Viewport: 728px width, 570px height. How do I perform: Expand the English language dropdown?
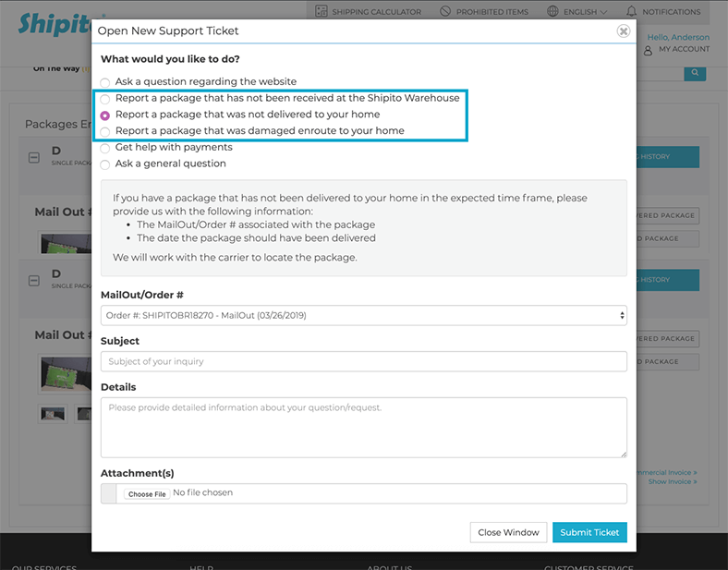585,12
